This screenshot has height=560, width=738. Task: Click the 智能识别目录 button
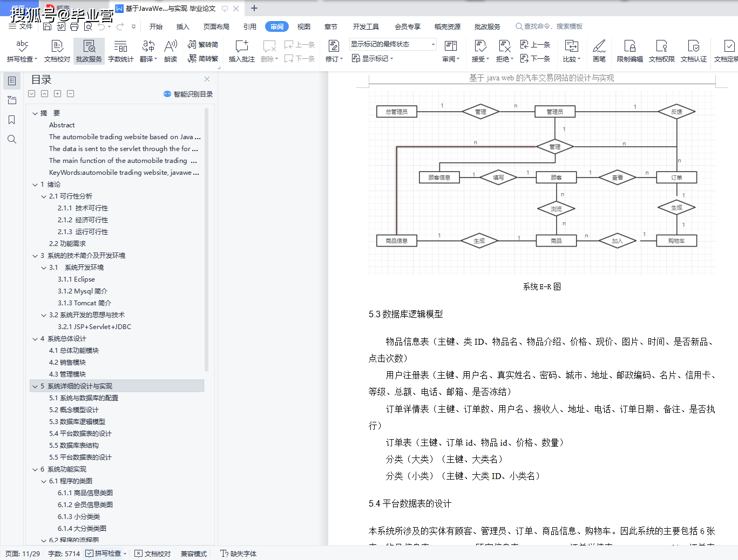(x=188, y=94)
